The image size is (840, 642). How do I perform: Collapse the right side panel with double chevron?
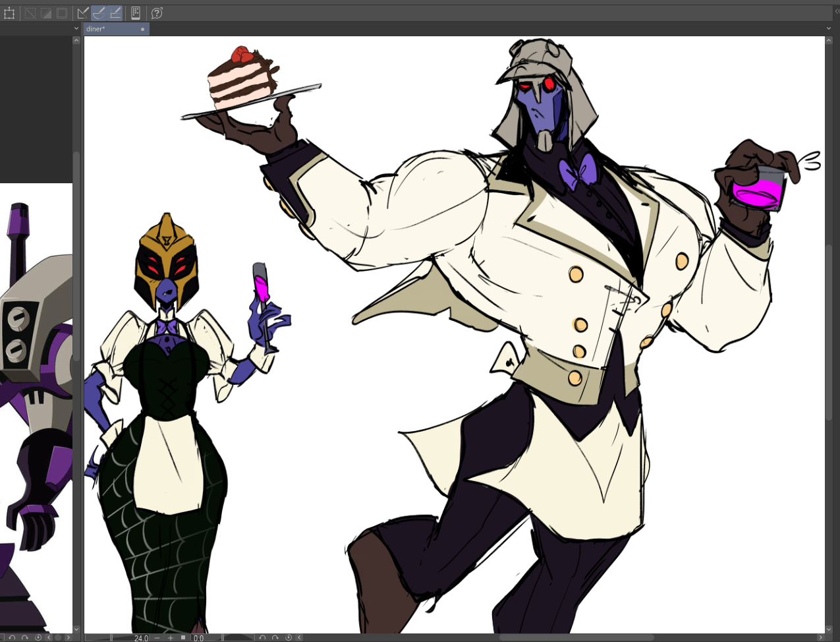(x=837, y=11)
